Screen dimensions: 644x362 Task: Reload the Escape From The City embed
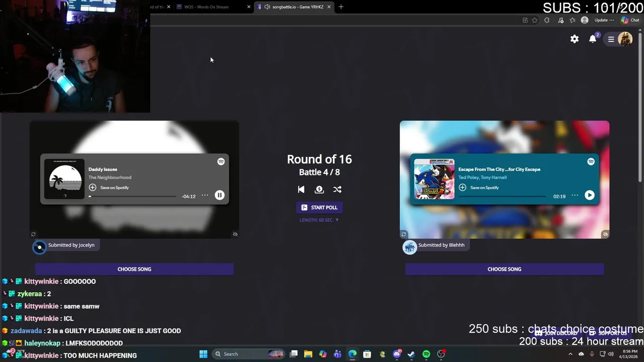tap(404, 234)
